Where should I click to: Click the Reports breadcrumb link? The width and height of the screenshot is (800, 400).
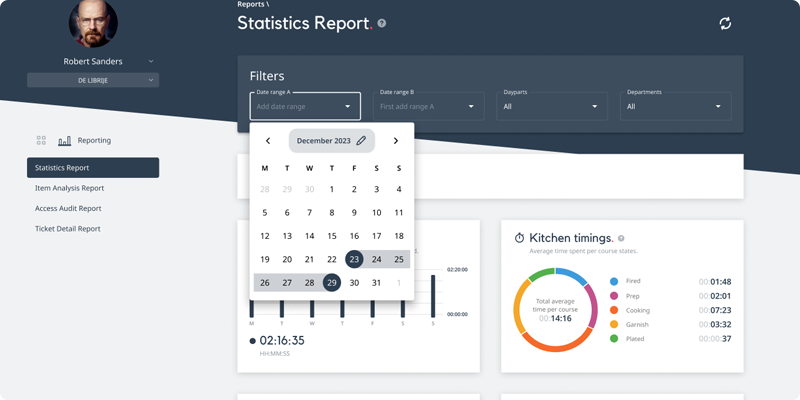251,4
